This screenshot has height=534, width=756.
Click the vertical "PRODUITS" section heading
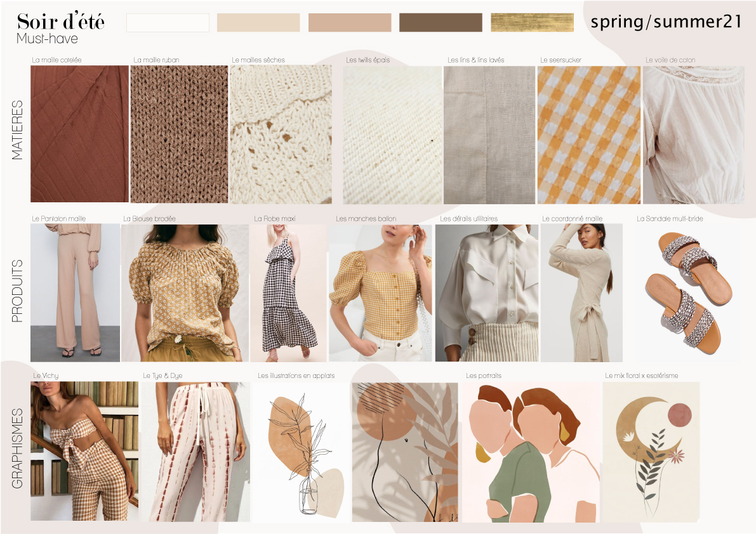17,291
